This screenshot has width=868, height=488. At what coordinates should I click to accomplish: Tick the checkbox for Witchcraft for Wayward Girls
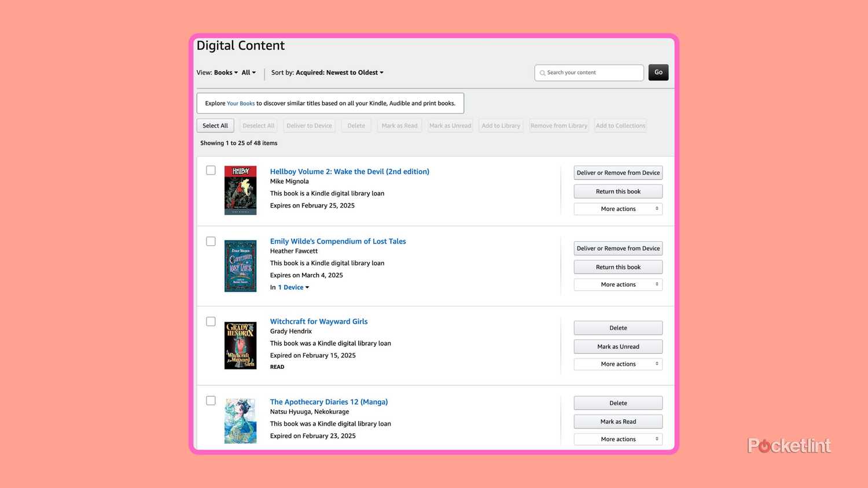tap(211, 321)
